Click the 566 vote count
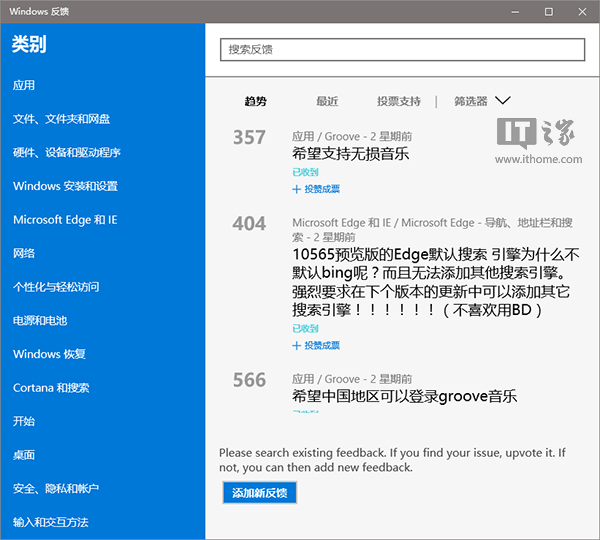This screenshot has width=600, height=540. click(x=249, y=380)
